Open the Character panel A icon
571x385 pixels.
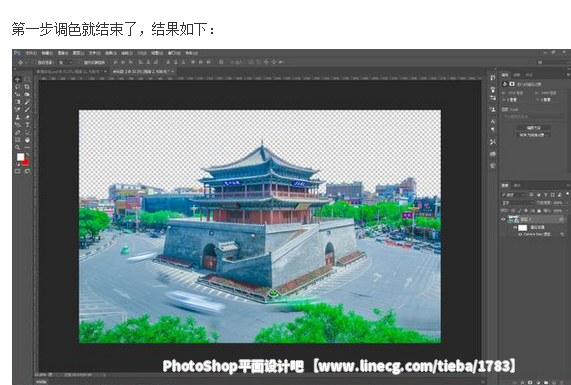pos(493,121)
